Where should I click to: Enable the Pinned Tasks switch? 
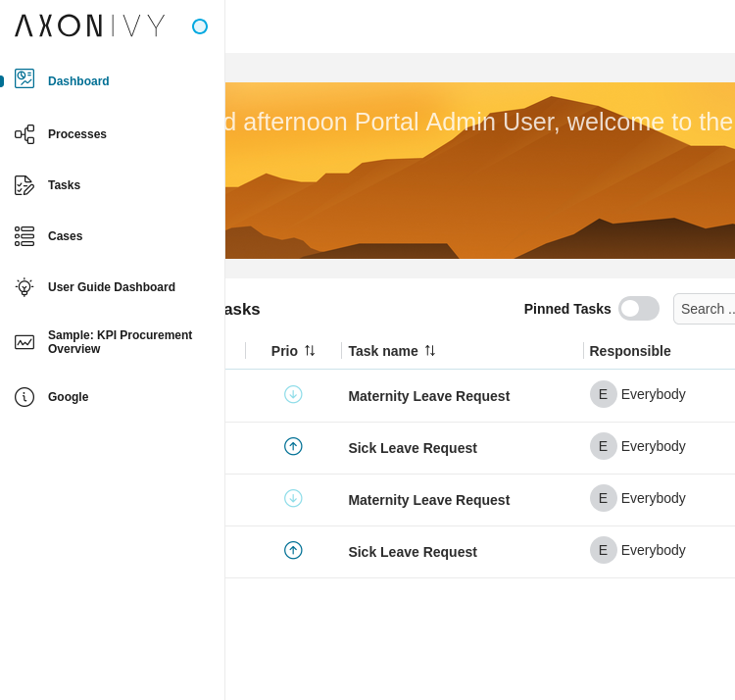coord(638,309)
